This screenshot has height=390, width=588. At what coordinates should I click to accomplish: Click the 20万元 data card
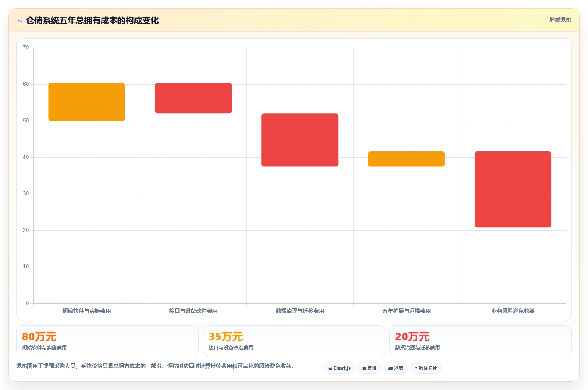[481, 341]
